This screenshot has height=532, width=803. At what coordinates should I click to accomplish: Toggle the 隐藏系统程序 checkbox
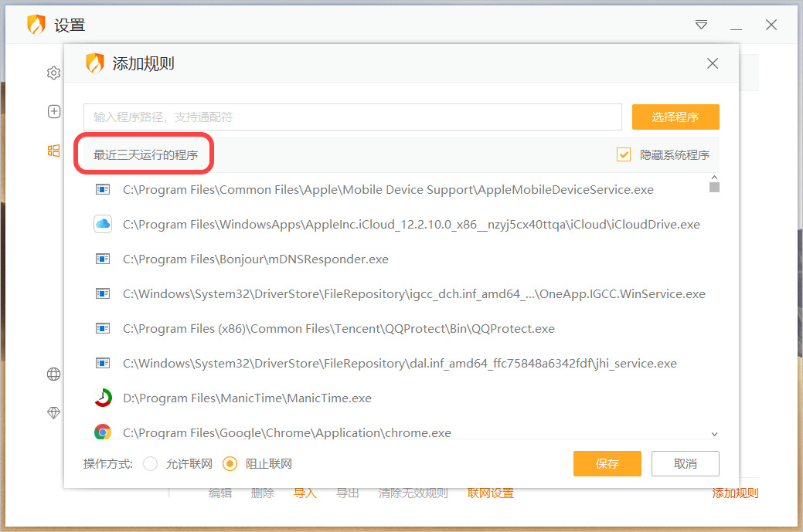pos(623,154)
